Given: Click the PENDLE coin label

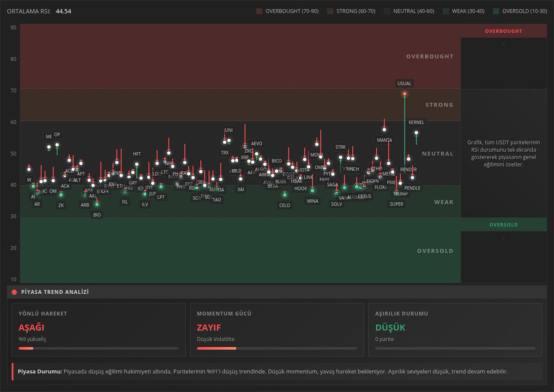Looking at the screenshot, I should pyautogui.click(x=412, y=188).
